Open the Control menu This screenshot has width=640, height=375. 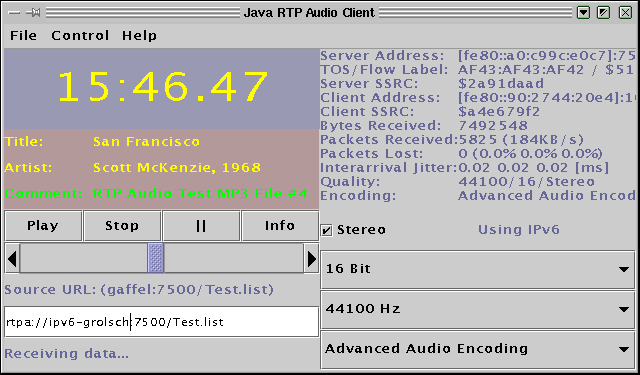coord(80,36)
